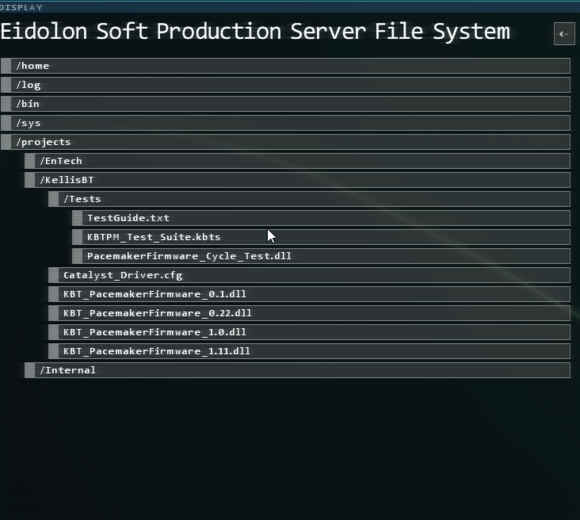Viewport: 580px width, 520px height.
Task: Select KBT_PacemakerFirmware_0.22.dll
Action: coord(309,313)
